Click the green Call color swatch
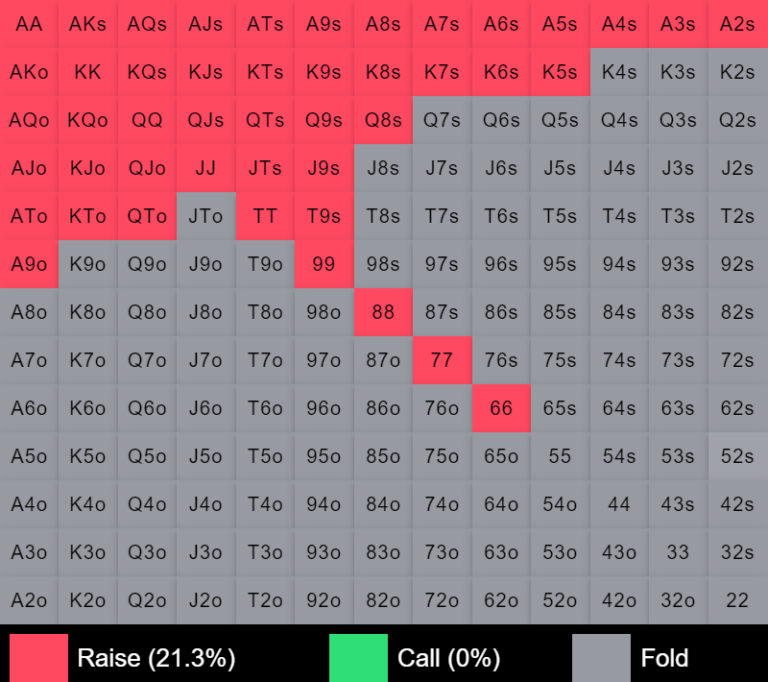This screenshot has width=768, height=682. coord(358,657)
